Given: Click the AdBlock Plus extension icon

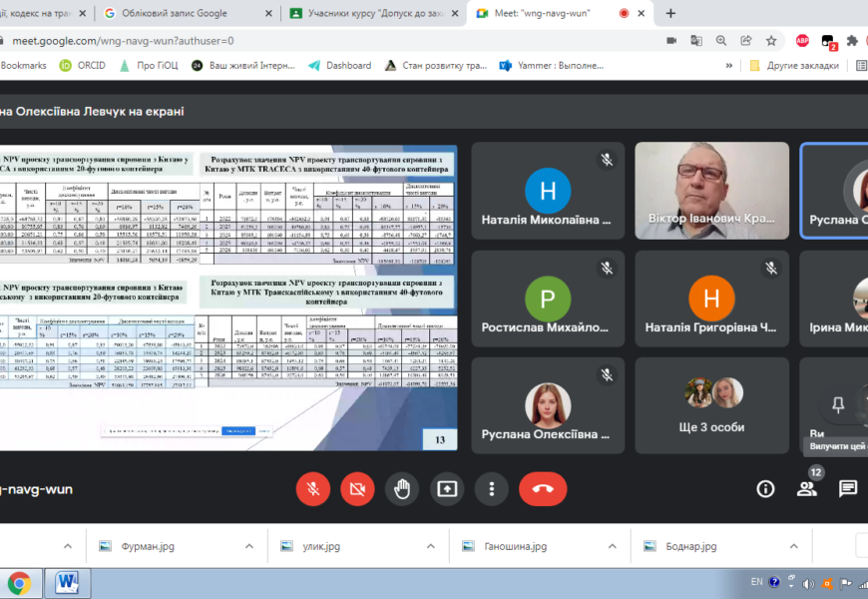Looking at the screenshot, I should 802,41.
